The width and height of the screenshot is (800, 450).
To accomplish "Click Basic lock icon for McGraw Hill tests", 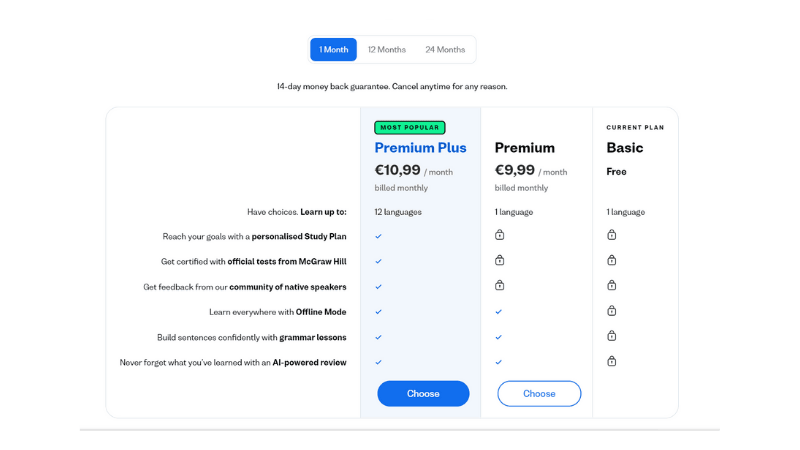I will pos(612,260).
